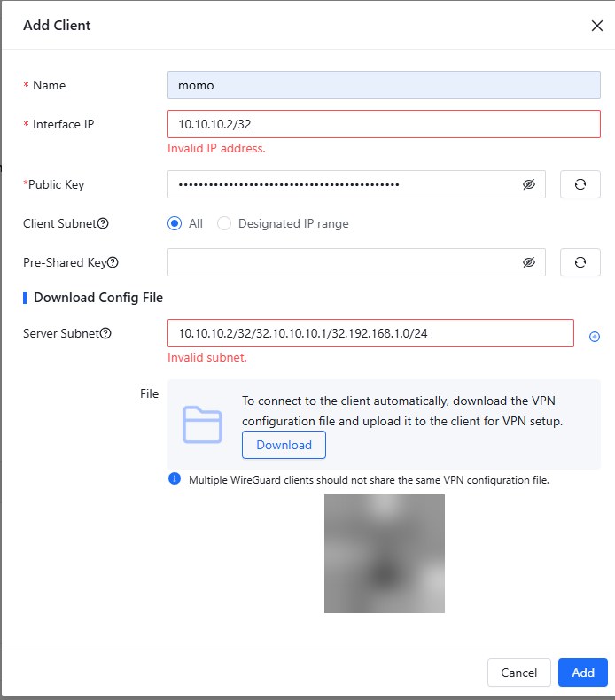Click the Server Subnet input field
Screen dimensions: 615x700
[370, 333]
